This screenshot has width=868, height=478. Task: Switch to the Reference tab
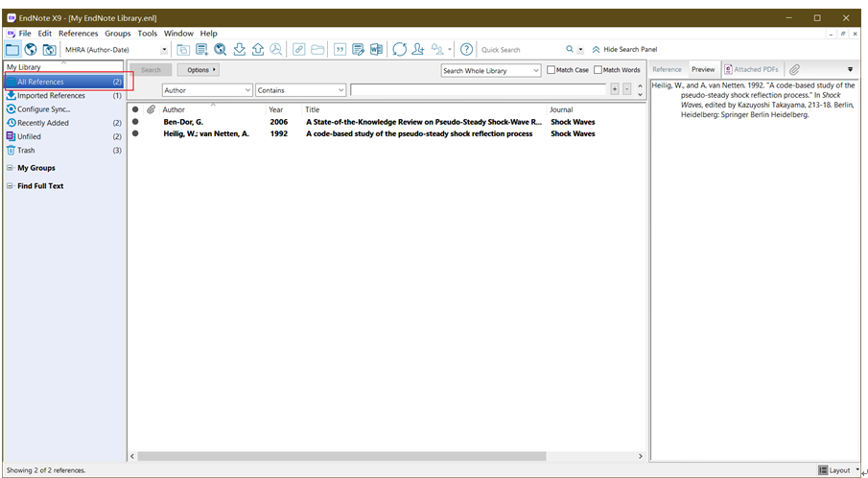click(x=667, y=70)
